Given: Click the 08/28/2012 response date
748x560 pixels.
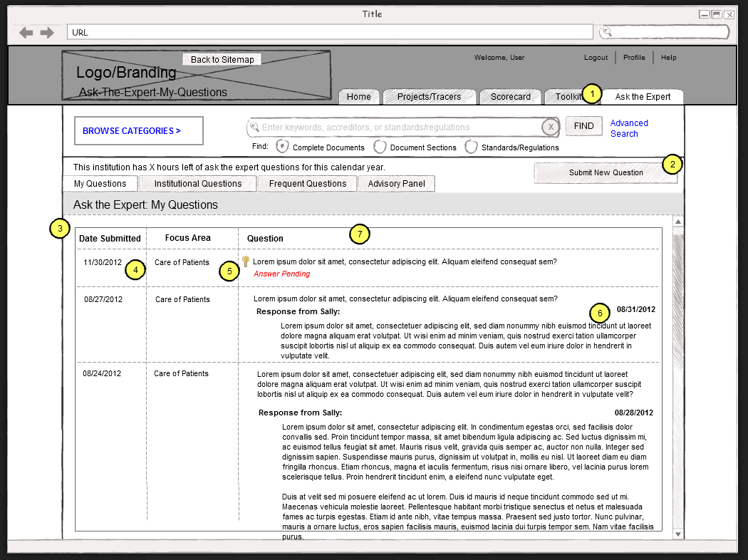Looking at the screenshot, I should pos(634,413).
